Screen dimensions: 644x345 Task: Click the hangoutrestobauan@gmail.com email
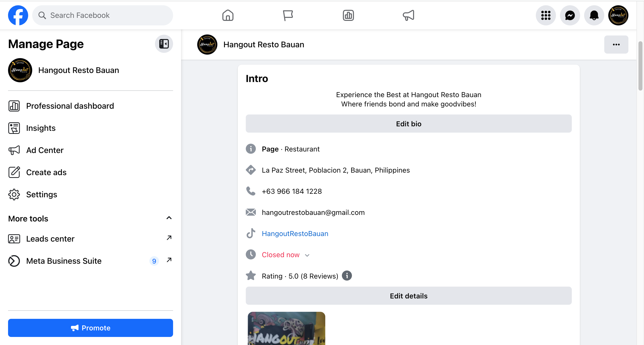(x=313, y=213)
